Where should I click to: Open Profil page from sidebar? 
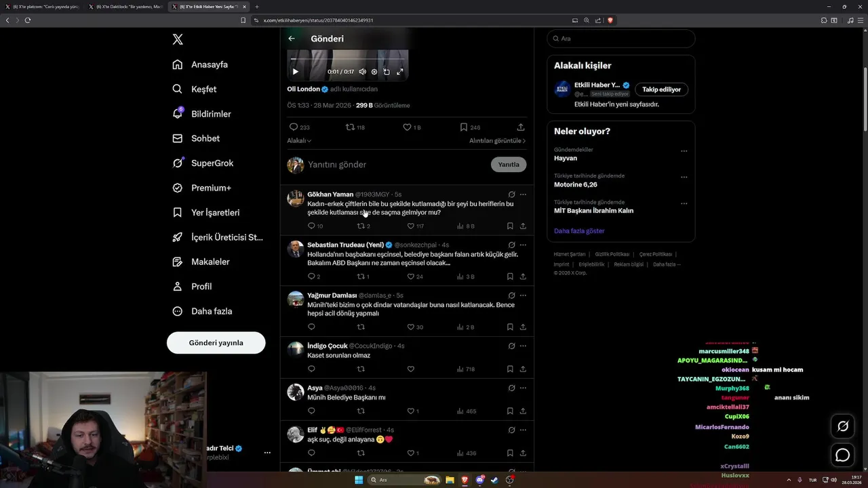click(x=192, y=286)
